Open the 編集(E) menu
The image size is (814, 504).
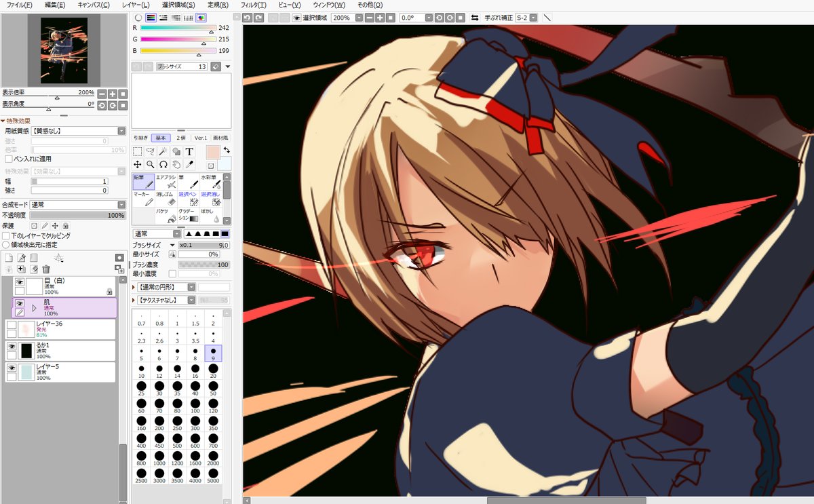(x=55, y=5)
